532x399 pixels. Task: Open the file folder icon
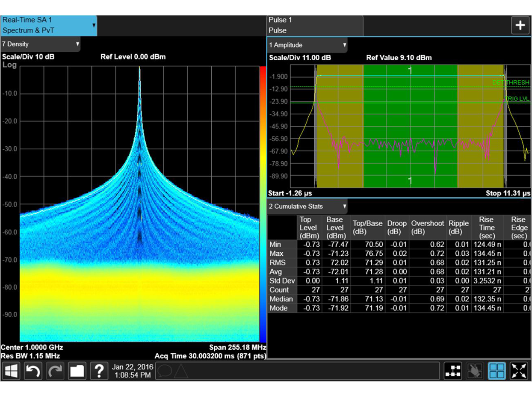click(x=77, y=371)
